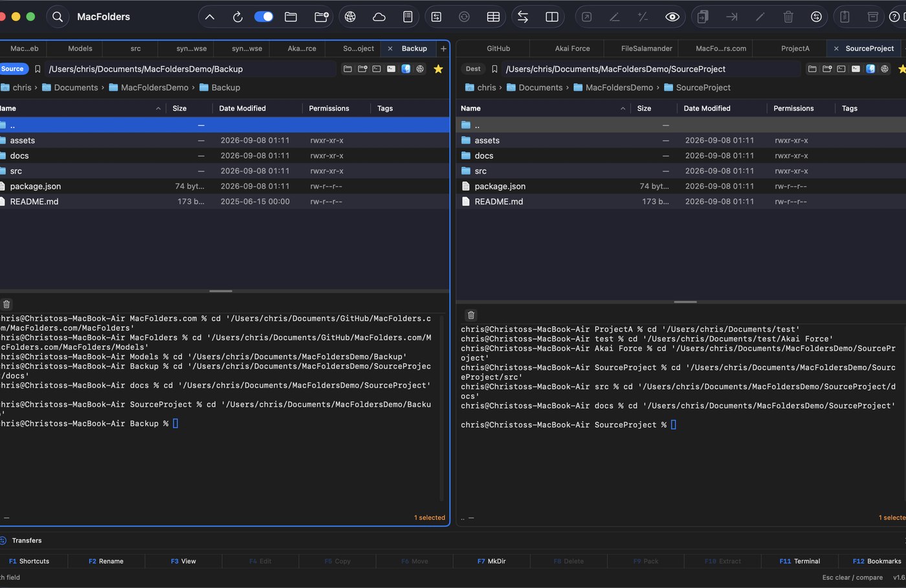Click the help question mark icon
The image size is (906, 588).
coord(895,17)
